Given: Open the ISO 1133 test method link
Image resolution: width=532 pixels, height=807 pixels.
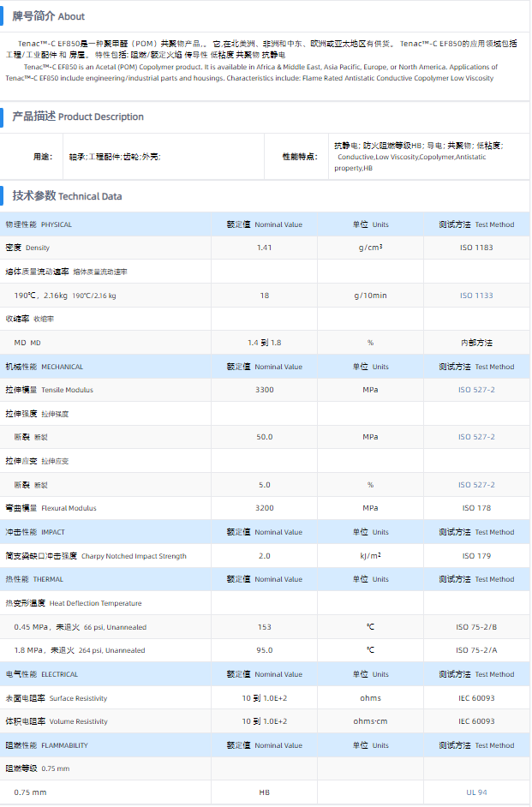Looking at the screenshot, I should (x=476, y=296).
